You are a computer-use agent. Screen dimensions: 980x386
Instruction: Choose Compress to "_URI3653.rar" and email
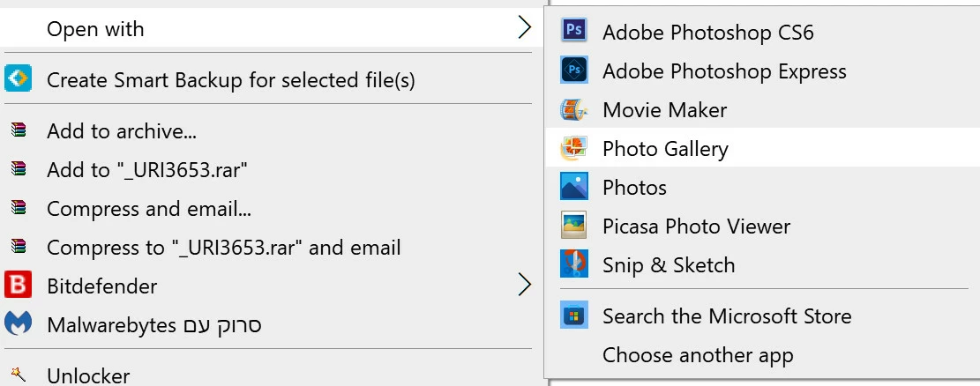pos(223,248)
